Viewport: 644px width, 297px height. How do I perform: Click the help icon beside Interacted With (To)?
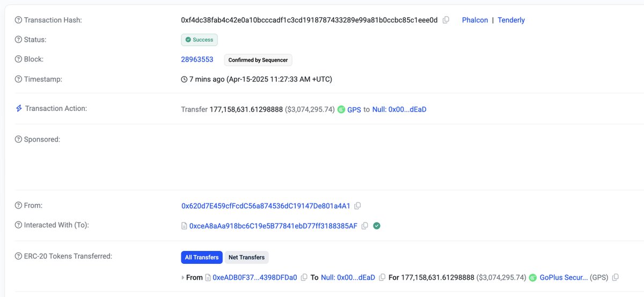(19, 225)
